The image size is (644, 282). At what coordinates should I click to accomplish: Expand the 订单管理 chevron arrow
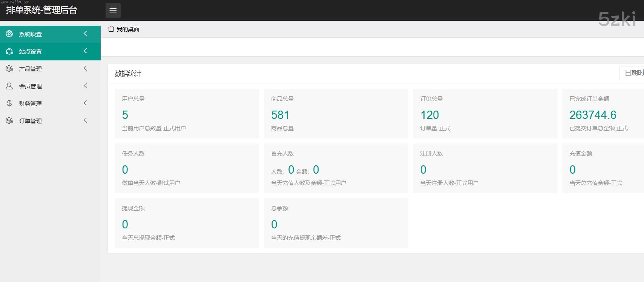point(85,120)
